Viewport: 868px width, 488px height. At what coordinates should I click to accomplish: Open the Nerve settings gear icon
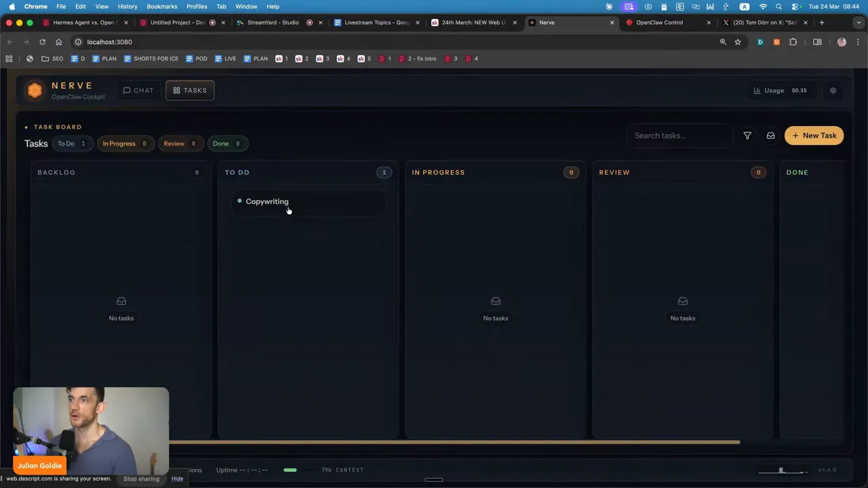click(833, 90)
